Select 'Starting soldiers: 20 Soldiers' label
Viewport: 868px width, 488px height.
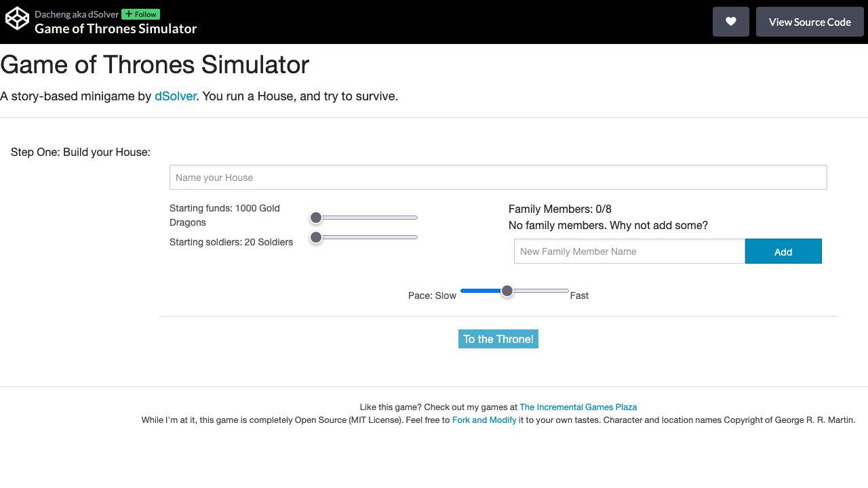(231, 242)
